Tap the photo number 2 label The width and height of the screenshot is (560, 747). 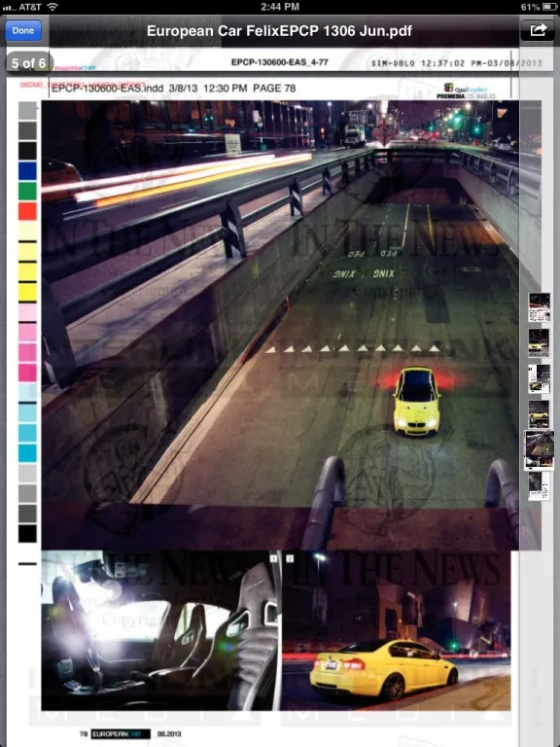[290, 558]
